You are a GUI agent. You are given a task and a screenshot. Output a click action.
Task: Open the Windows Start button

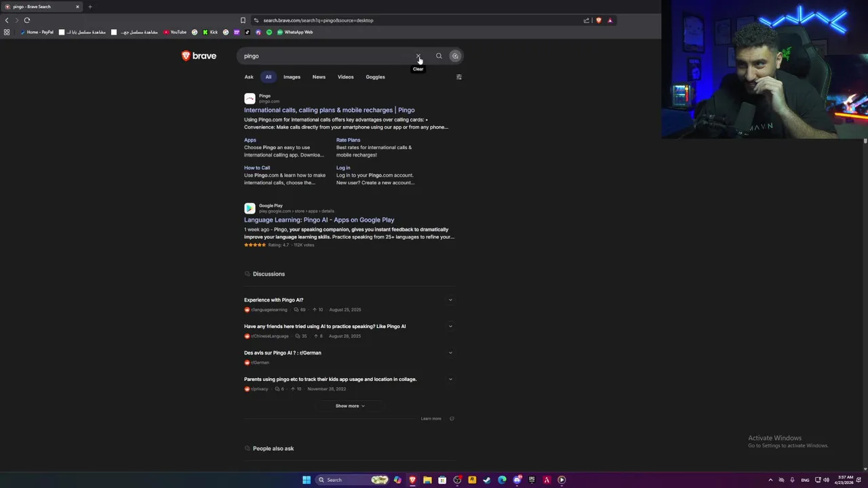click(x=307, y=480)
